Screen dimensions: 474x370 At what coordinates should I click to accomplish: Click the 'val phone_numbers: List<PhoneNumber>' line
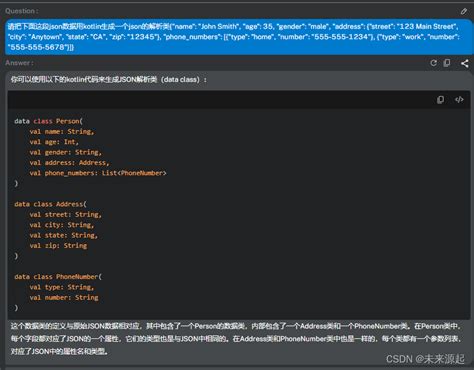tap(98, 173)
